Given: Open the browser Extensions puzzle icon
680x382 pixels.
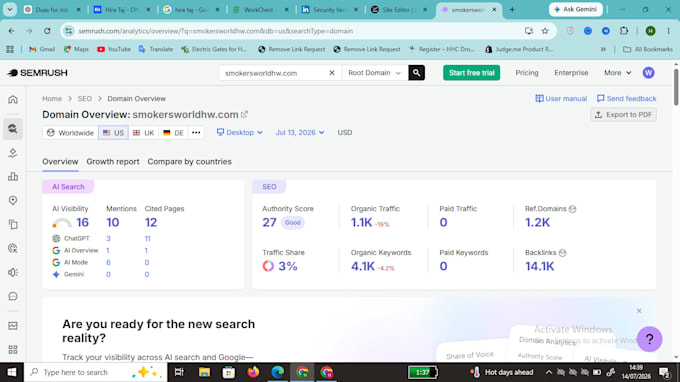Looking at the screenshot, I should click(624, 31).
